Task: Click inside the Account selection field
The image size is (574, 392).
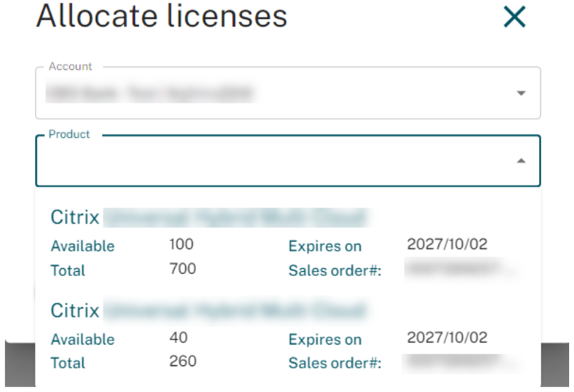Action: 273,93
